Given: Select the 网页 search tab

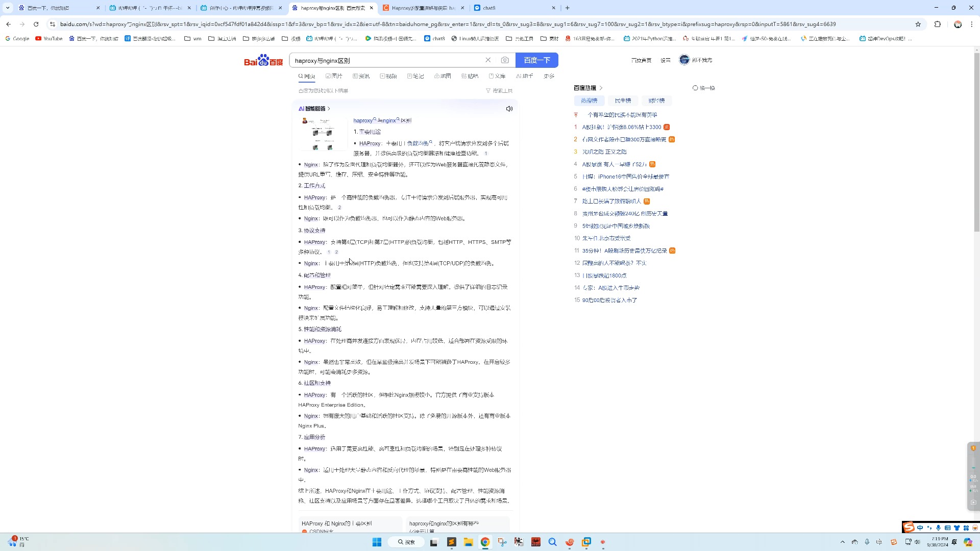Looking at the screenshot, I should pos(307,76).
